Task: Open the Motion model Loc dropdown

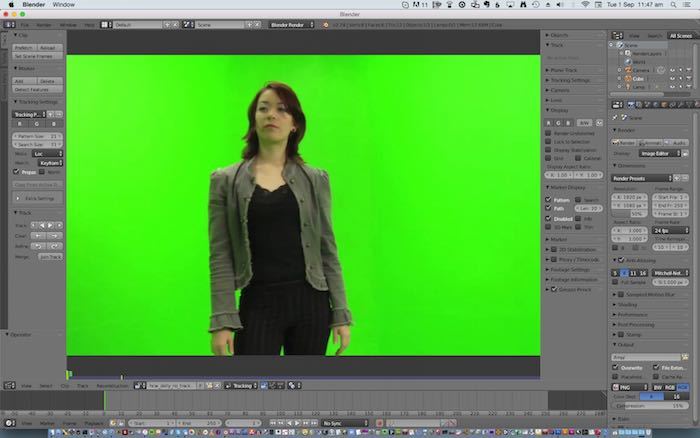Action: [x=47, y=154]
